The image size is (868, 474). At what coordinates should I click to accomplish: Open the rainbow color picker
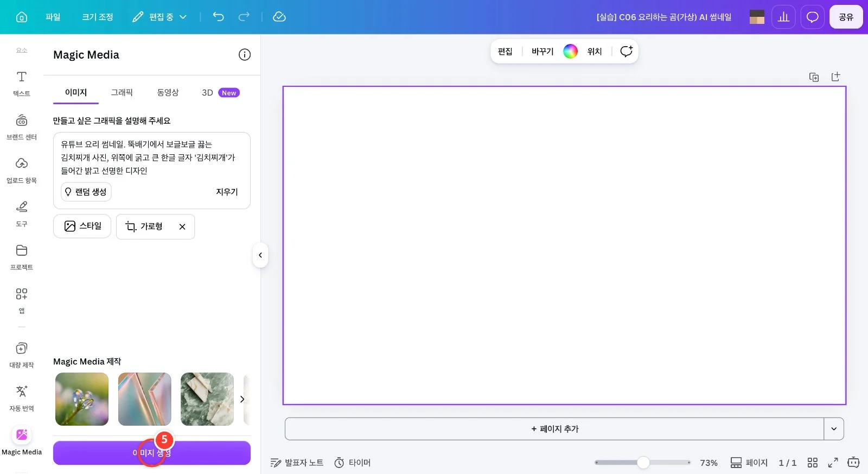point(570,51)
